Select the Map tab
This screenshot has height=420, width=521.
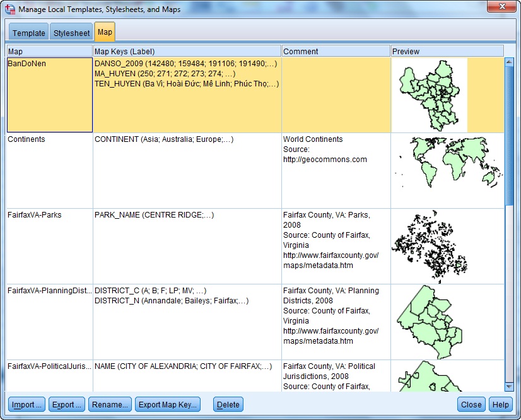(105, 32)
